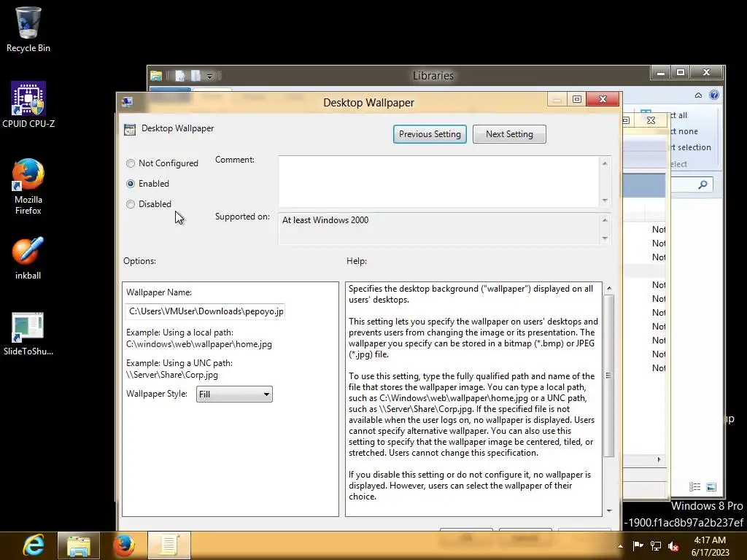Screen dimensions: 747x560
Task: Click Invert selection in Libraries ribbon
Action: (692, 147)
